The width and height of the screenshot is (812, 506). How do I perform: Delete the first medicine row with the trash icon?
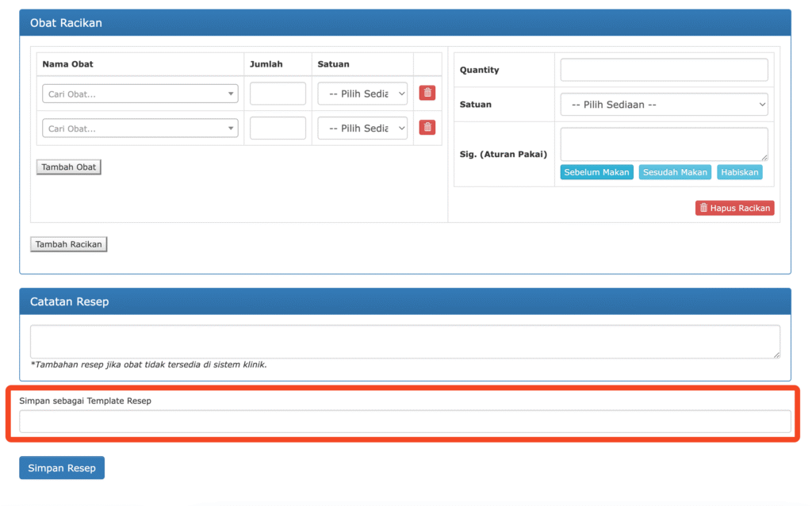(427, 93)
